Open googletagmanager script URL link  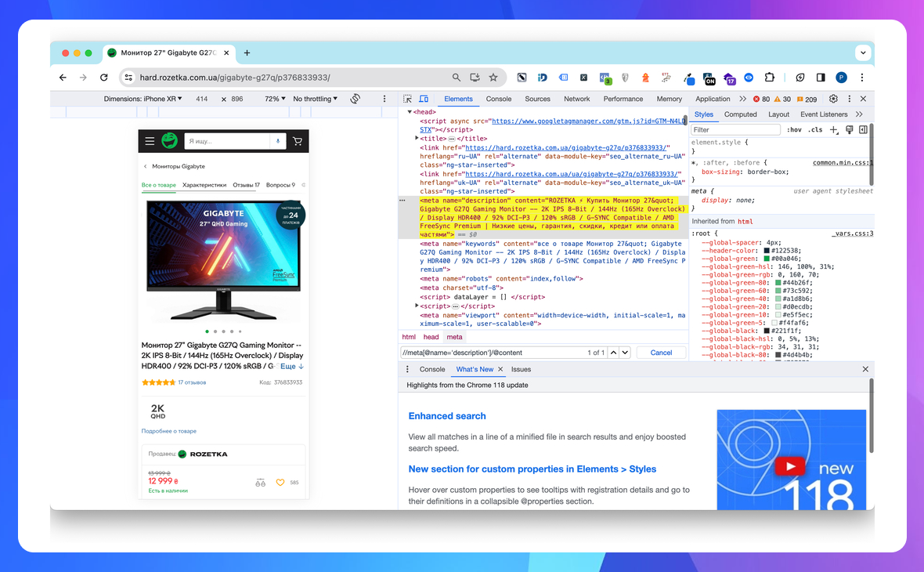coord(588,121)
